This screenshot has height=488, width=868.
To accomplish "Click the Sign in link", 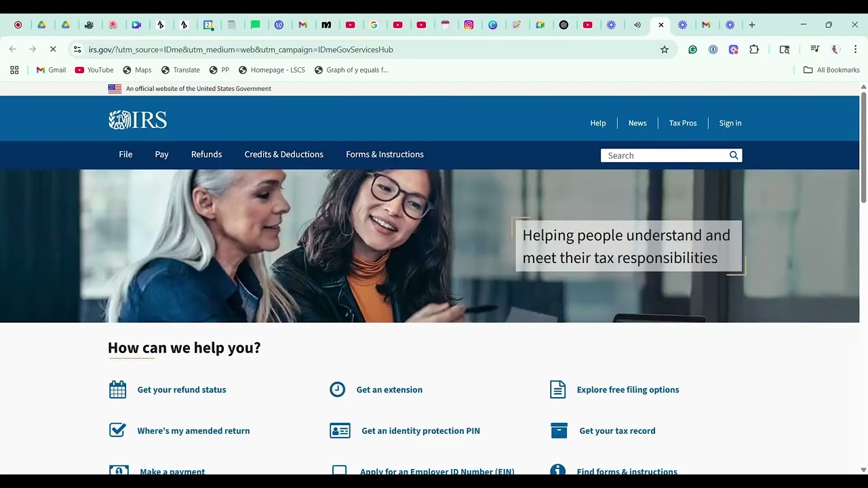I will click(x=730, y=123).
